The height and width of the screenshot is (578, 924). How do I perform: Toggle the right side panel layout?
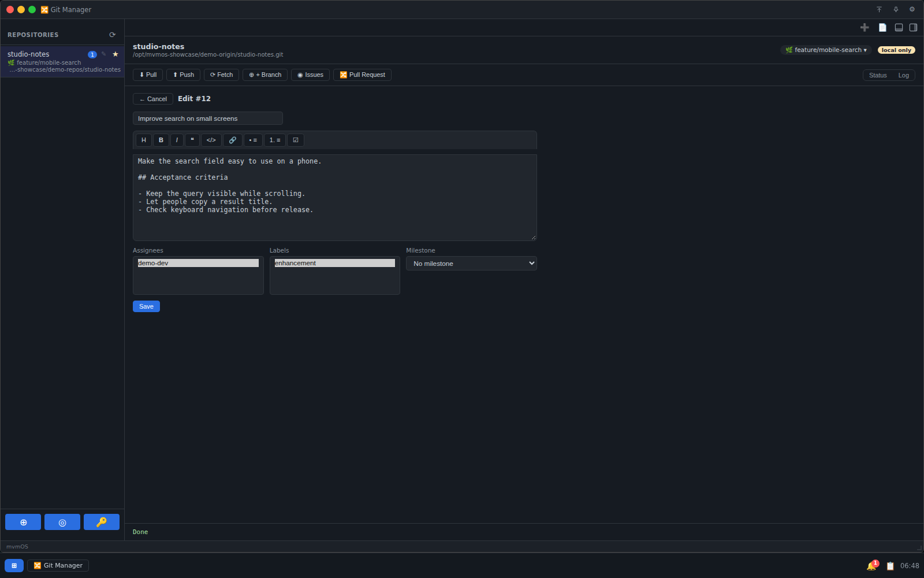pos(913,27)
